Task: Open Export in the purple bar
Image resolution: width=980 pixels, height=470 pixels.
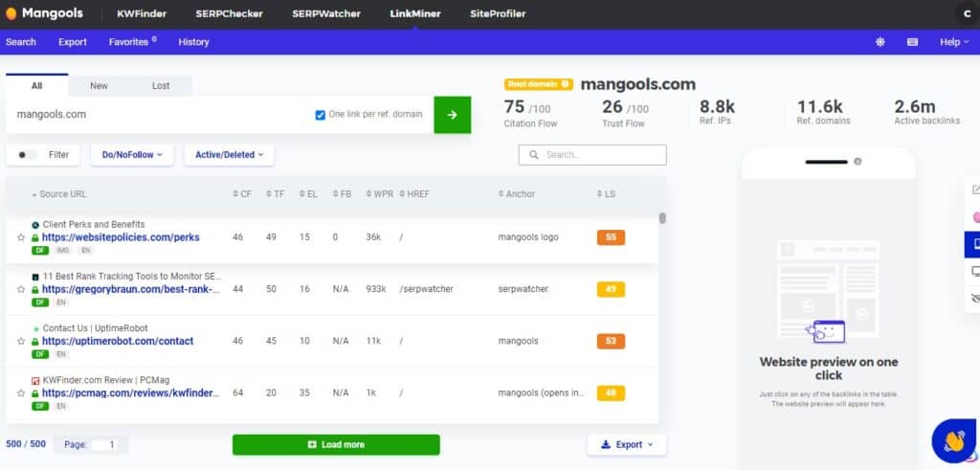Action: pyautogui.click(x=73, y=42)
